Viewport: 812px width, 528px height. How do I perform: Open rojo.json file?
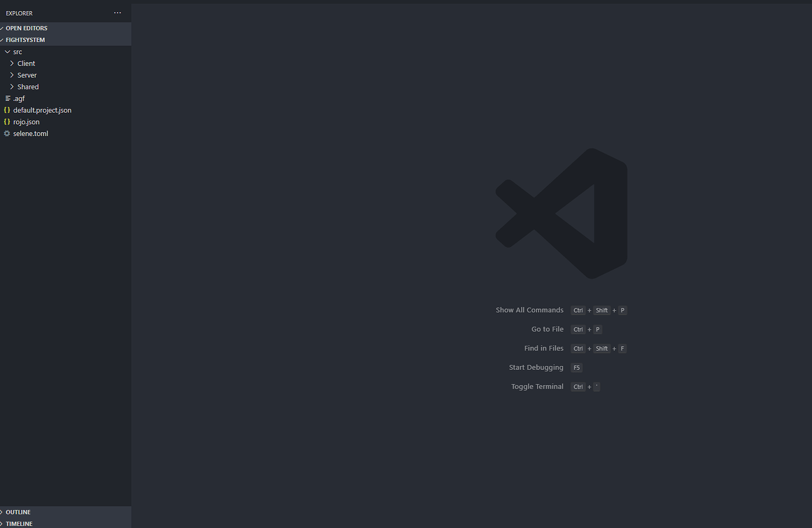pos(26,122)
